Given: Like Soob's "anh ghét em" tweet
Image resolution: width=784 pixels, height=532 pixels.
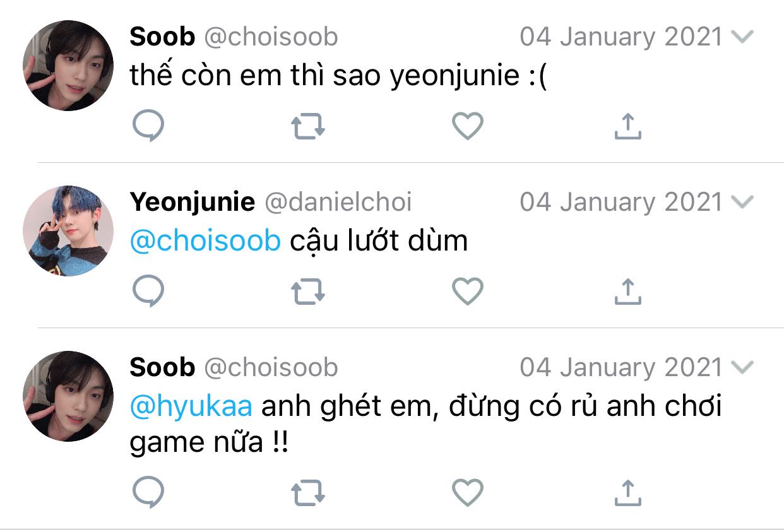Looking at the screenshot, I should tap(468, 492).
